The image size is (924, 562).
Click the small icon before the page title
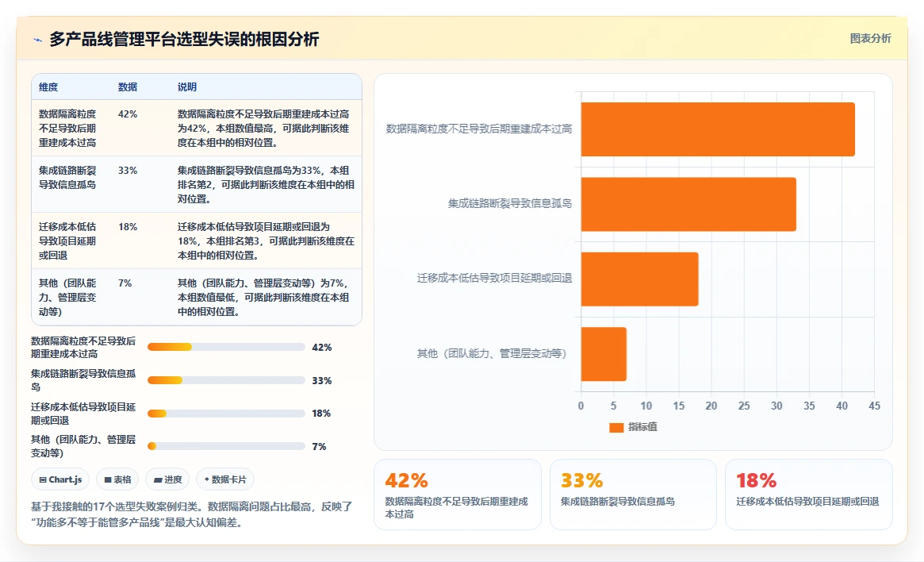38,40
